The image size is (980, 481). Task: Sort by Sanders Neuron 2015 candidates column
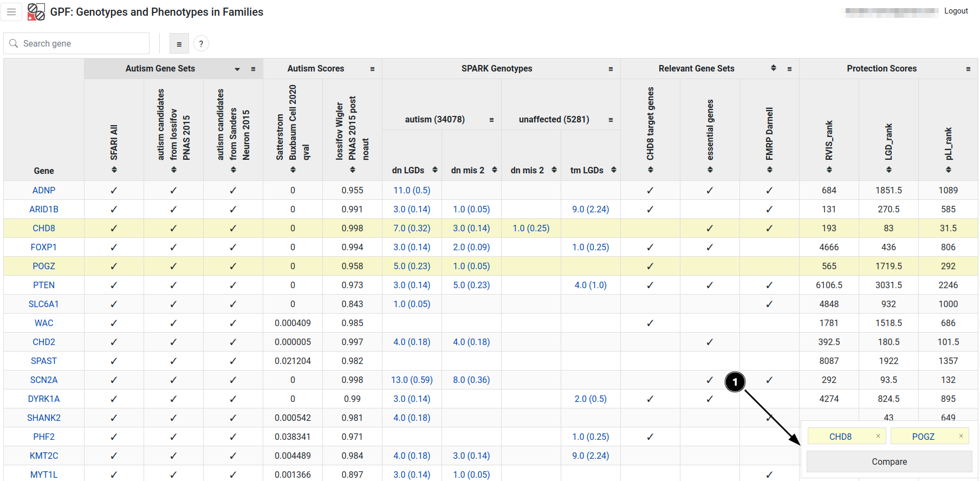pos(233,170)
